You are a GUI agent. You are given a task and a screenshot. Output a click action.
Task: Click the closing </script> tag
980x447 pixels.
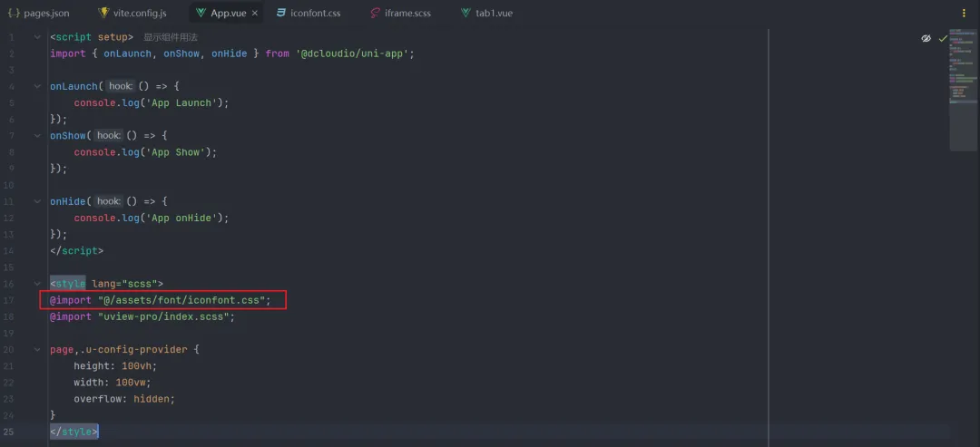[x=77, y=250]
